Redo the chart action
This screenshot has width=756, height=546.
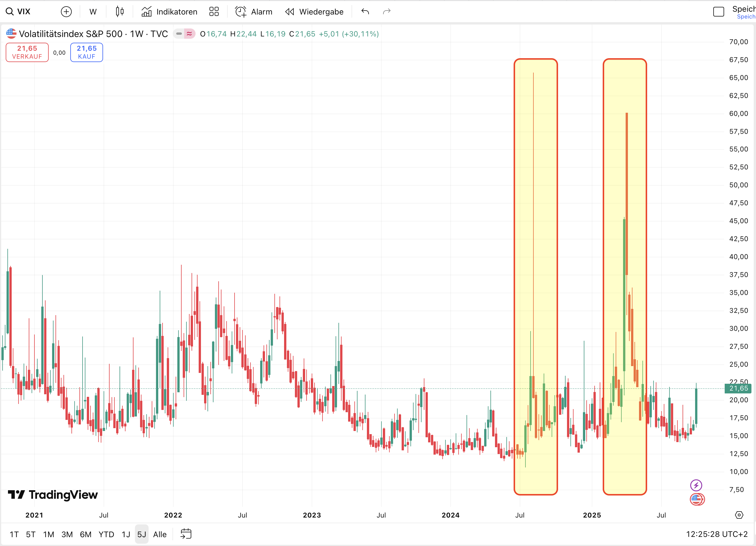pyautogui.click(x=386, y=11)
